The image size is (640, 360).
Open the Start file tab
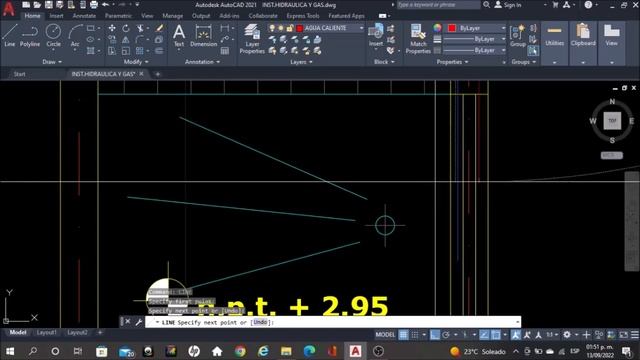19,74
